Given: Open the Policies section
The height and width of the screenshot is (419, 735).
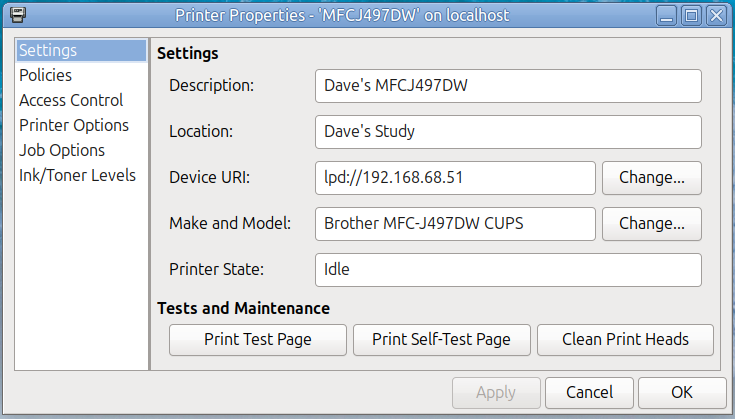Looking at the screenshot, I should pyautogui.click(x=45, y=75).
